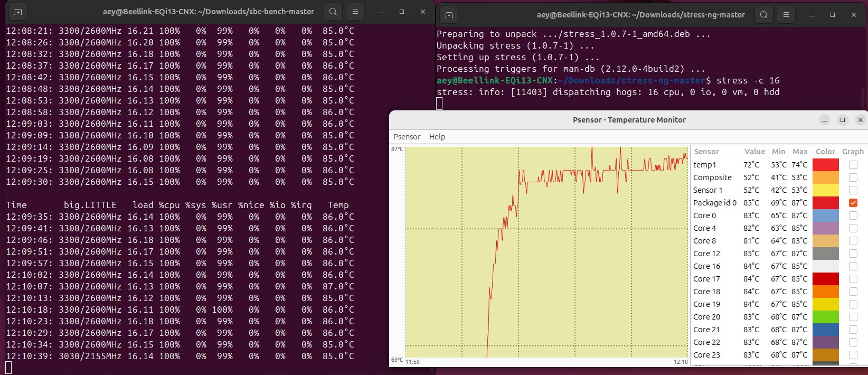Click the green color swatch for Core 20
This screenshot has width=868, height=375.
tap(826, 317)
